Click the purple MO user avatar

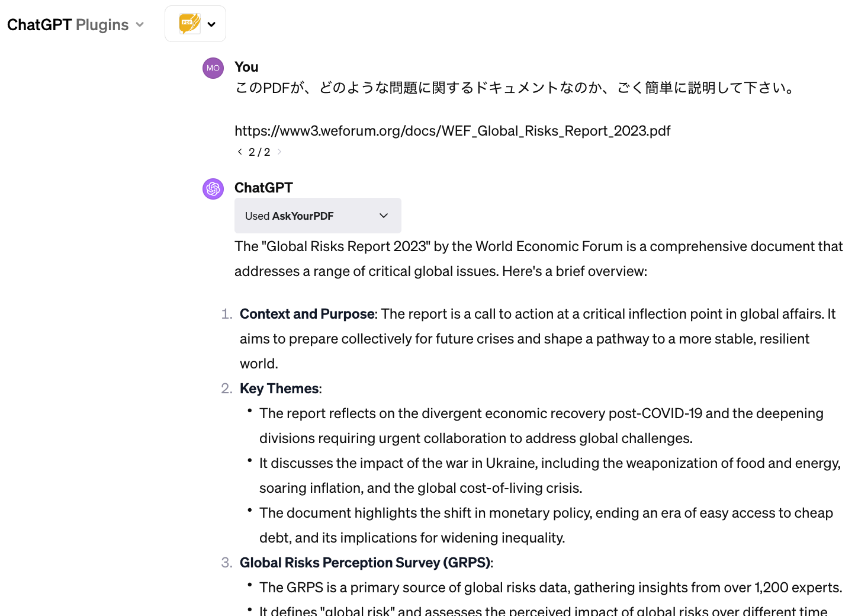pos(213,68)
